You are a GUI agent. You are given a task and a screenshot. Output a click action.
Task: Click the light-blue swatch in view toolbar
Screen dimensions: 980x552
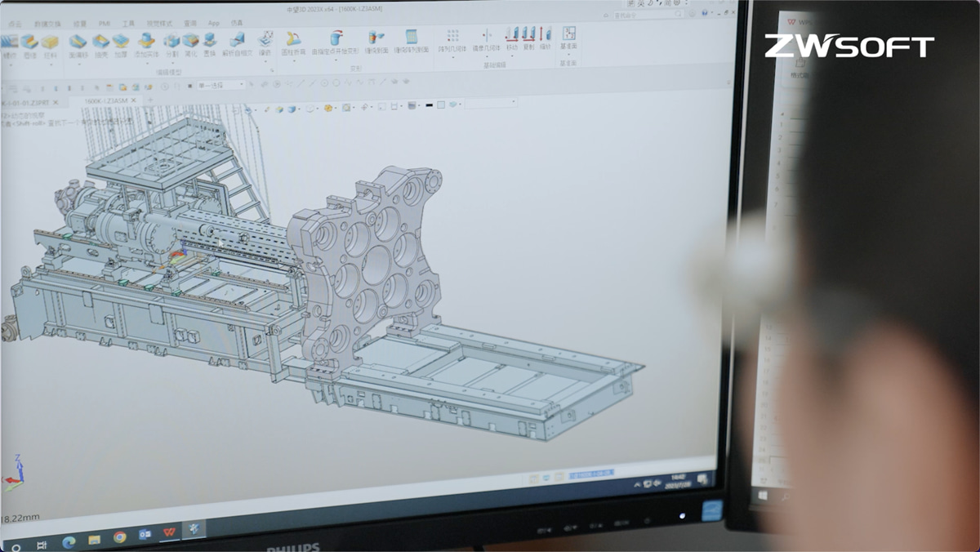pos(440,104)
